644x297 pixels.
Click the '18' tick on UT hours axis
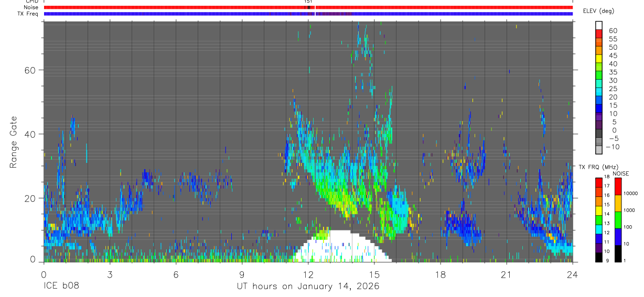(440, 274)
